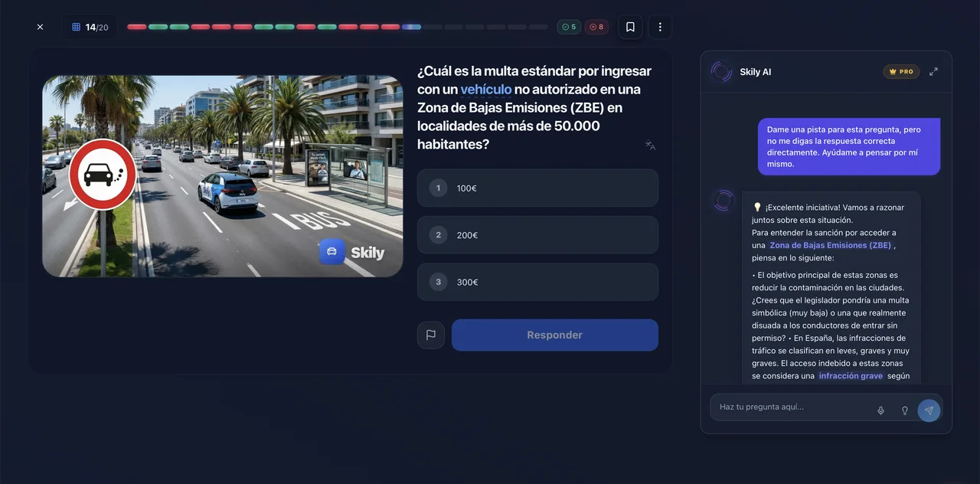
Task: Open the 'infracción grave' highlighted term
Action: 851,376
